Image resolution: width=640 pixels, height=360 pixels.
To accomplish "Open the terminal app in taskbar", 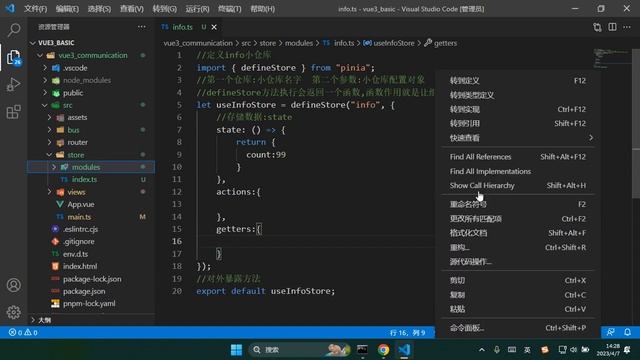I will 362,350.
